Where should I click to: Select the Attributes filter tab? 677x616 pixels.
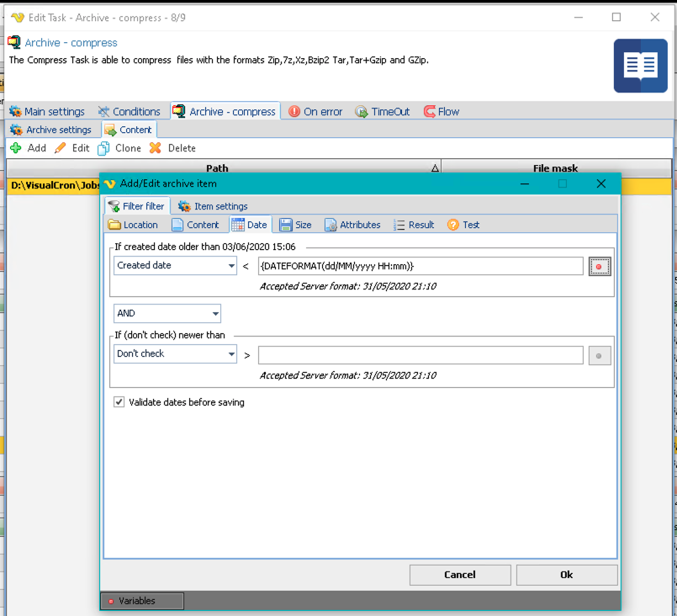tap(352, 225)
